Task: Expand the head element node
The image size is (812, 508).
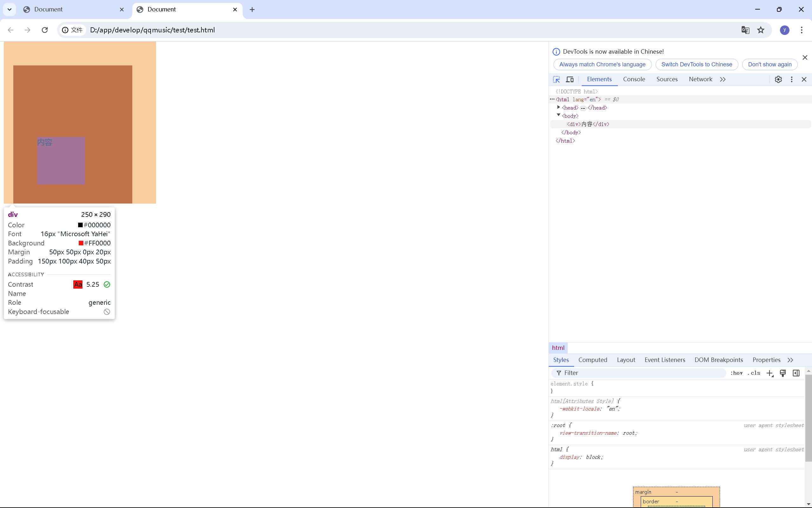Action: click(x=559, y=108)
